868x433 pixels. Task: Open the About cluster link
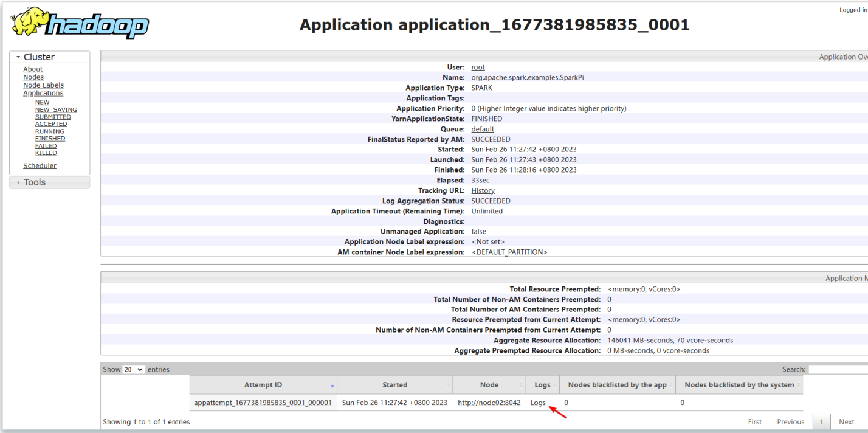pos(33,69)
